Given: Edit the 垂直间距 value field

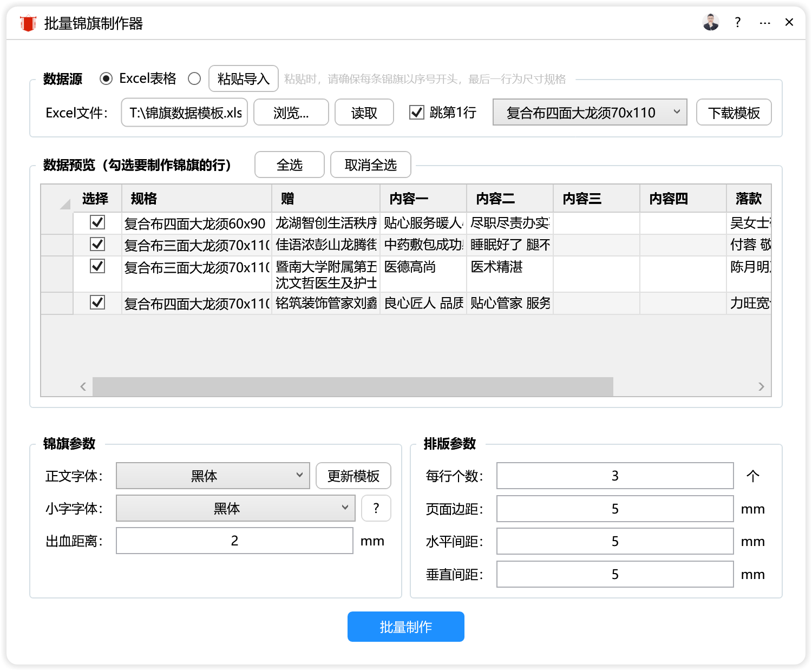Looking at the screenshot, I should [x=615, y=574].
